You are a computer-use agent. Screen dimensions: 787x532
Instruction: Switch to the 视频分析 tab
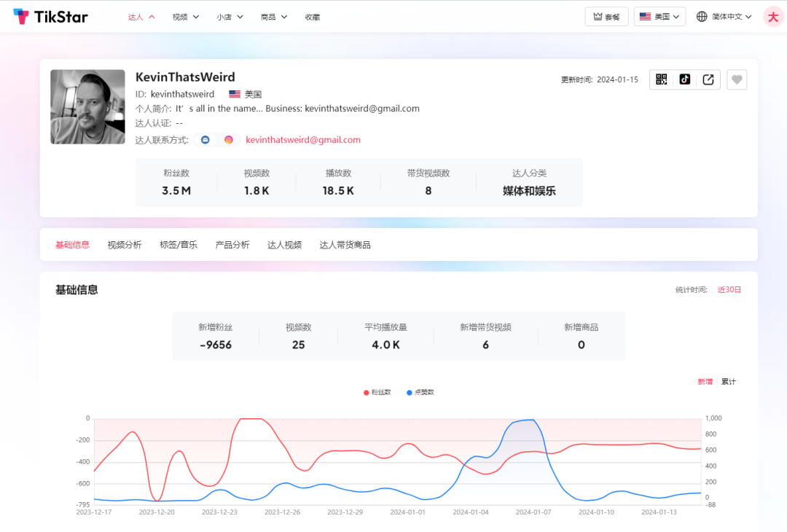click(124, 245)
